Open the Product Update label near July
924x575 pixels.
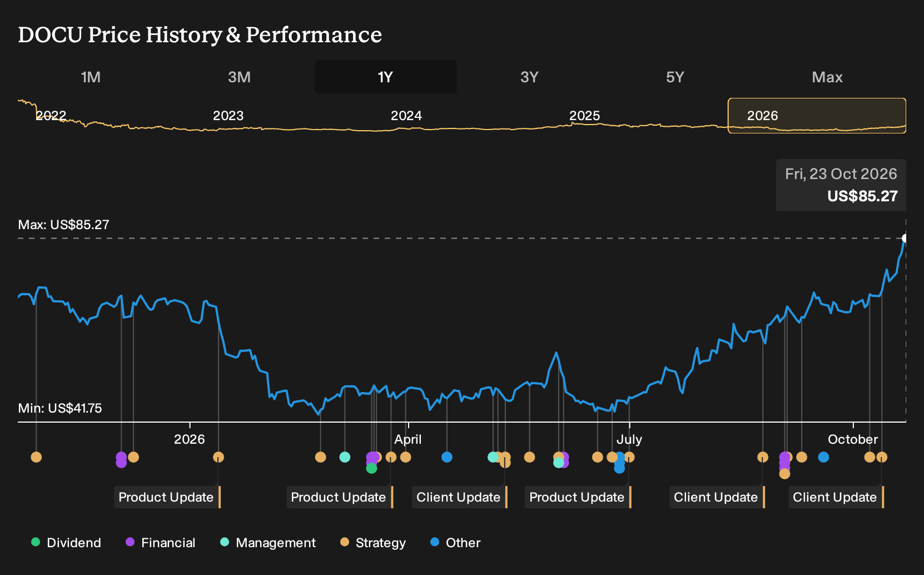[x=578, y=497]
